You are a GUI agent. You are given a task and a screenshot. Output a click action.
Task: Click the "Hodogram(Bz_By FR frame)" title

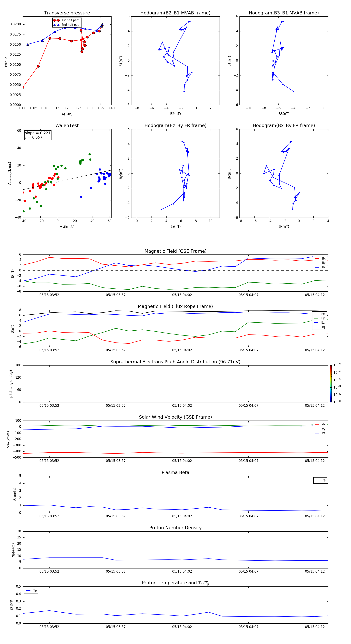tap(175, 125)
